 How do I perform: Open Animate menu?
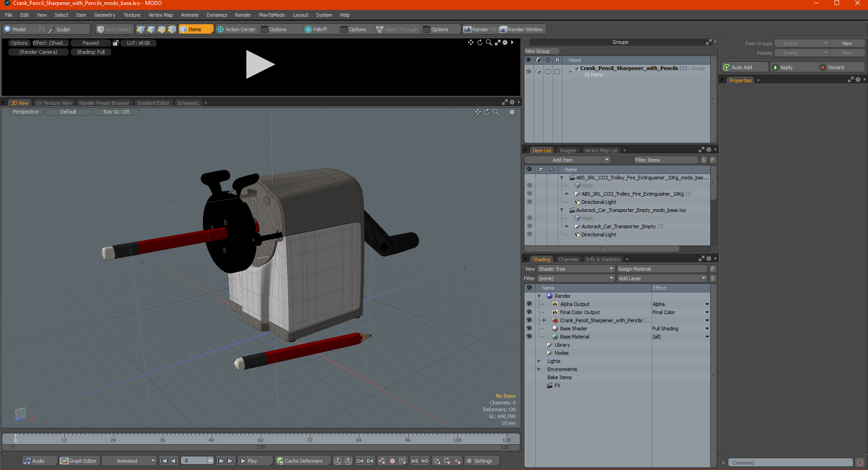point(190,15)
